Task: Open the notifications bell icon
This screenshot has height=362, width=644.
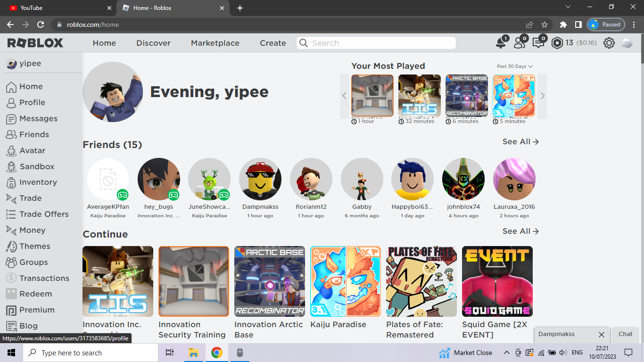Action: (x=501, y=43)
